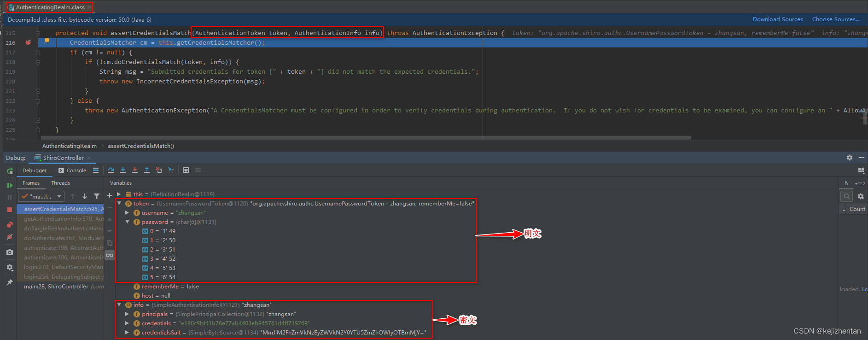This screenshot has width=868, height=340.
Task: Open Evaluate Expression calculator icon
Action: [186, 170]
